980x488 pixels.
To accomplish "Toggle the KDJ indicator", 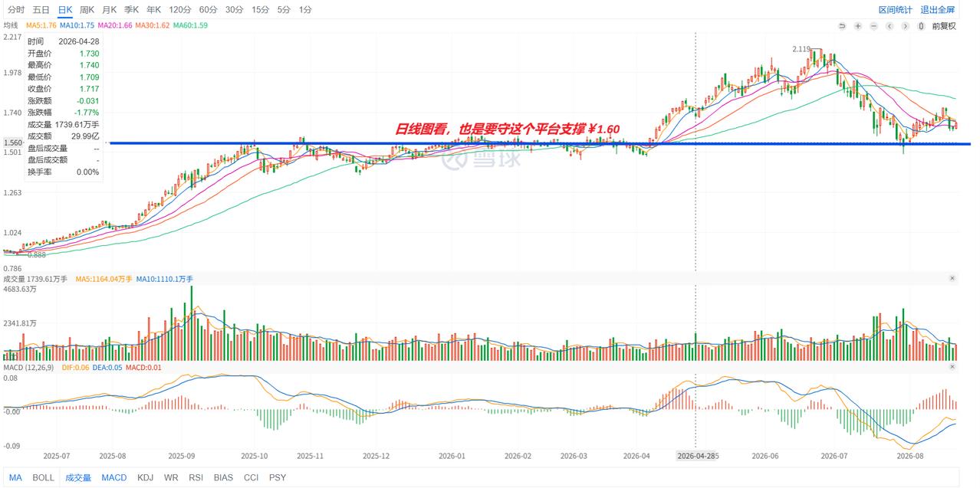I will point(146,477).
